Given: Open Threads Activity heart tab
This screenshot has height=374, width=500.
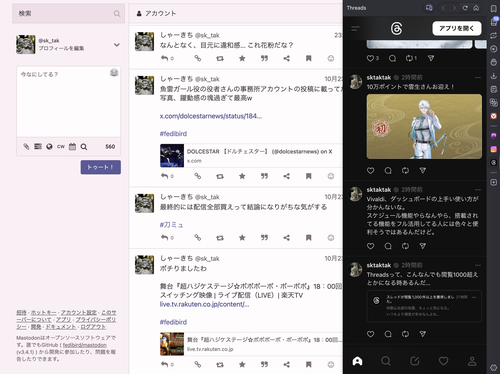Looking at the screenshot, I should pyautogui.click(x=443, y=361).
